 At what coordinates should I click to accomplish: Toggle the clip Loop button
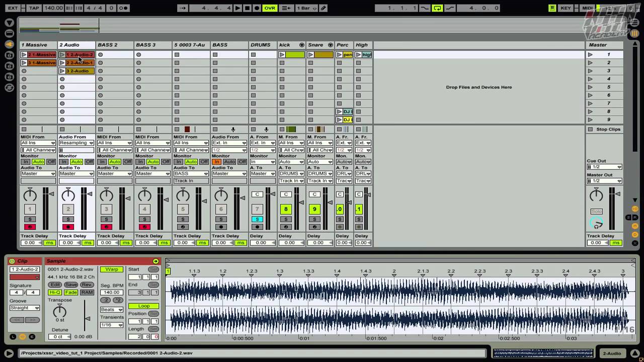[x=143, y=306]
